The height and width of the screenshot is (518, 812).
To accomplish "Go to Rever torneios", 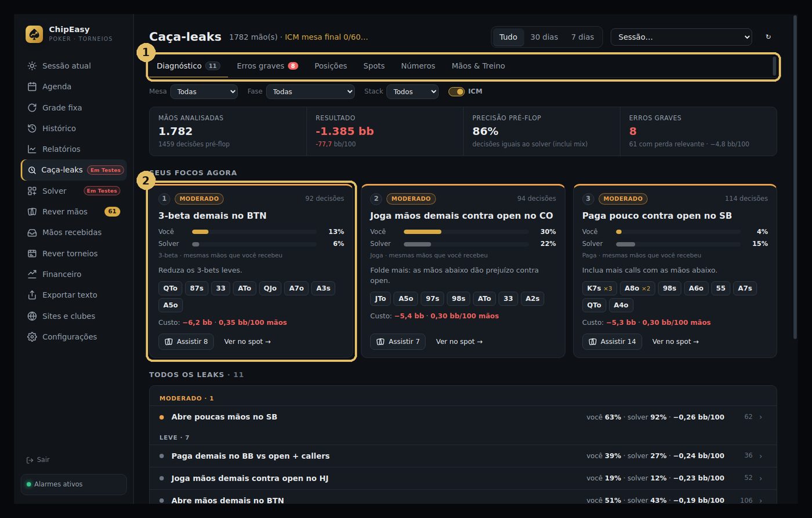I will (74, 253).
